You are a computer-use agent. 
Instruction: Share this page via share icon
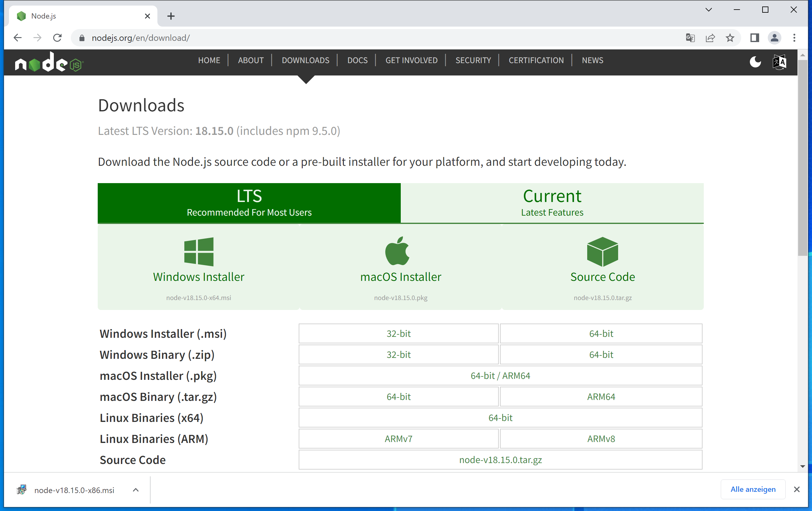coord(710,38)
